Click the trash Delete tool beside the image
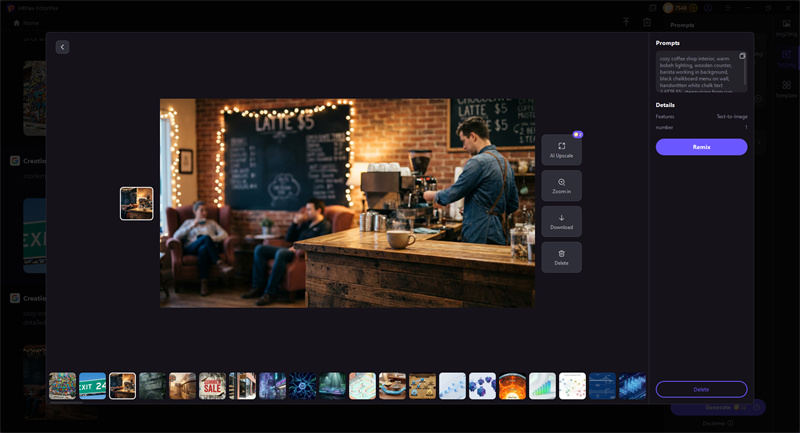 [561, 257]
